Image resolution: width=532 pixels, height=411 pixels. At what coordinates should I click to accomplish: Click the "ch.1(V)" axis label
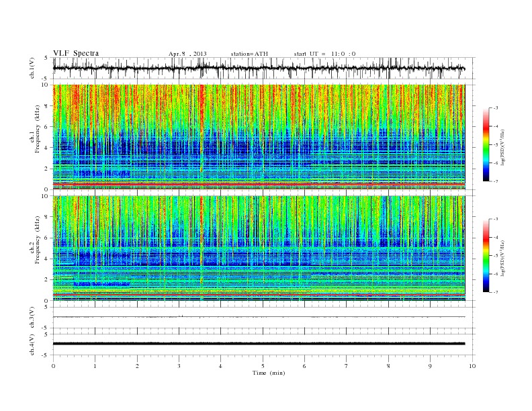pos(32,68)
